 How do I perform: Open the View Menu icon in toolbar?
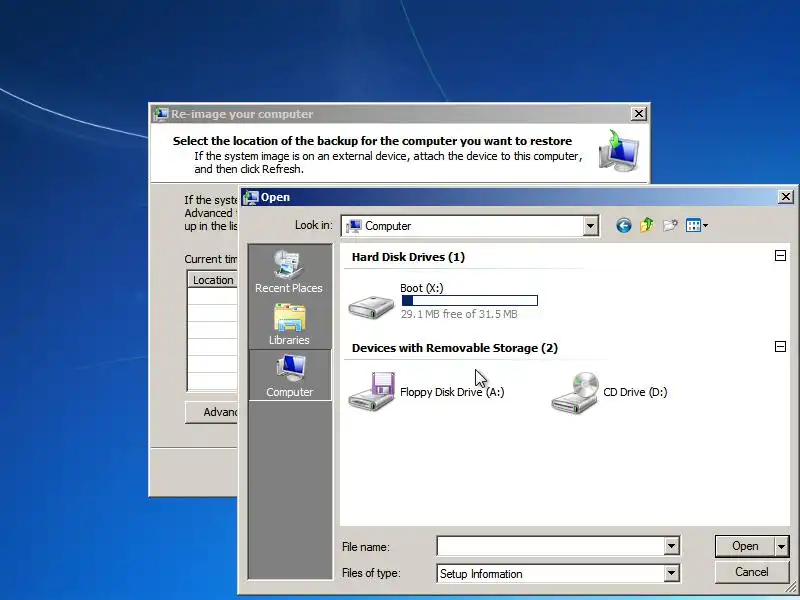693,225
